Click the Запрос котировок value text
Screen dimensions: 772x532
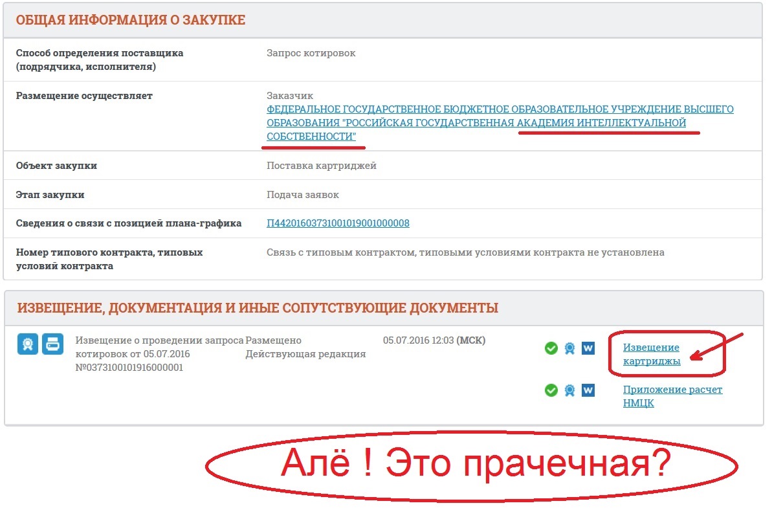pos(311,53)
